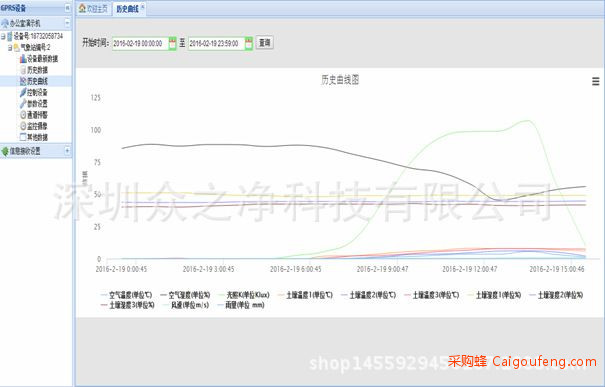Switch to the 欢迎主页 tab
The height and width of the screenshot is (387, 605).
(93, 8)
